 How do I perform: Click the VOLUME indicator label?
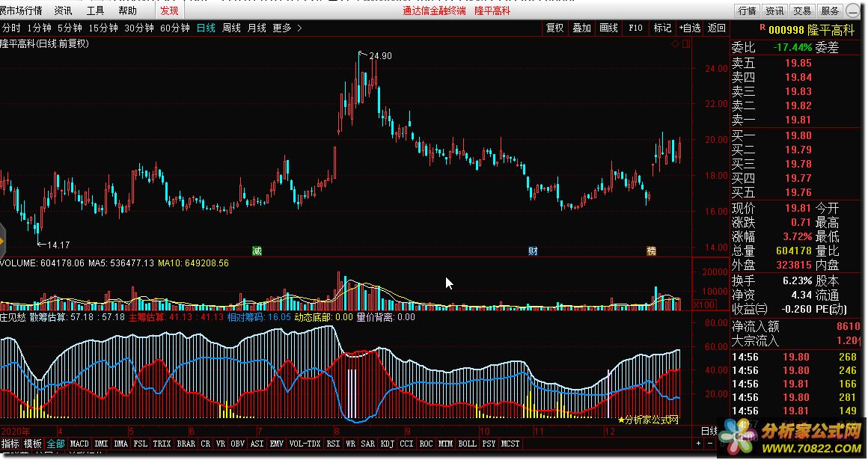tap(19, 263)
